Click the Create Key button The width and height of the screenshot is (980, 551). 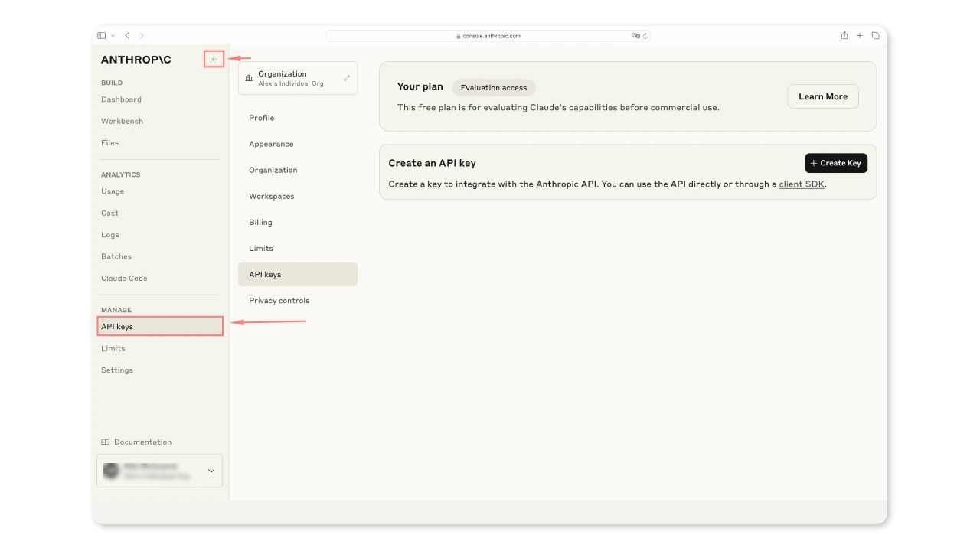coord(836,163)
